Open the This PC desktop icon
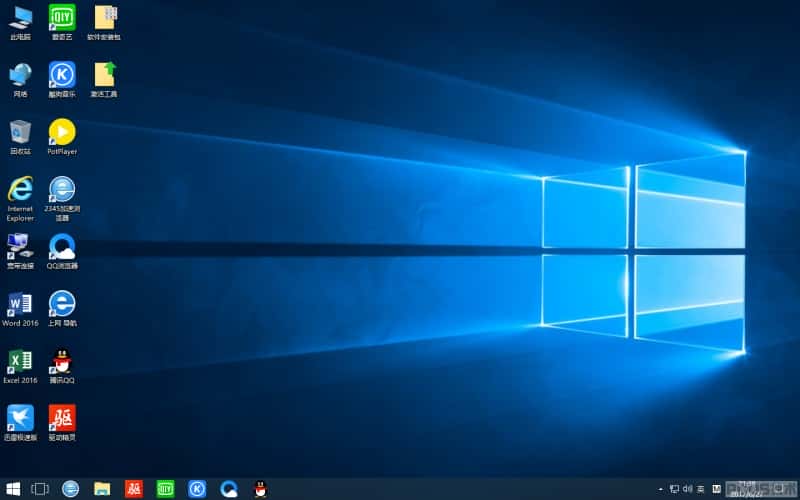The image size is (800, 500). [x=20, y=22]
